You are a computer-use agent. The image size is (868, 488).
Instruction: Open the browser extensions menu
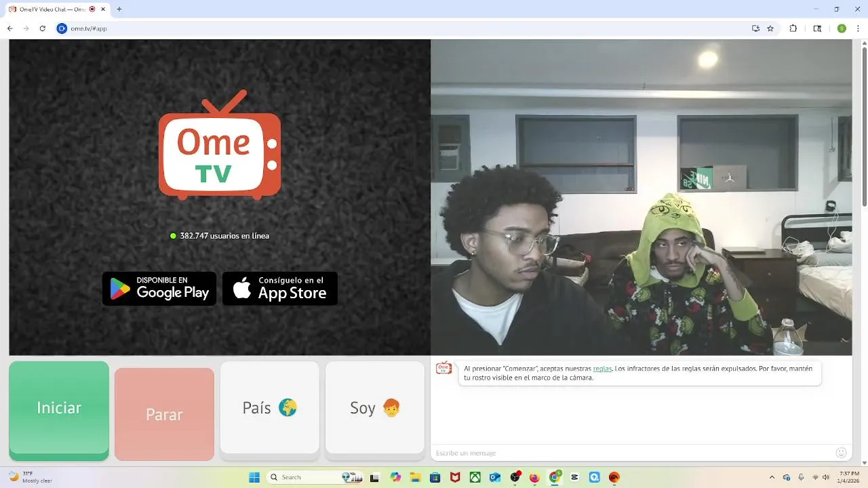coord(793,28)
